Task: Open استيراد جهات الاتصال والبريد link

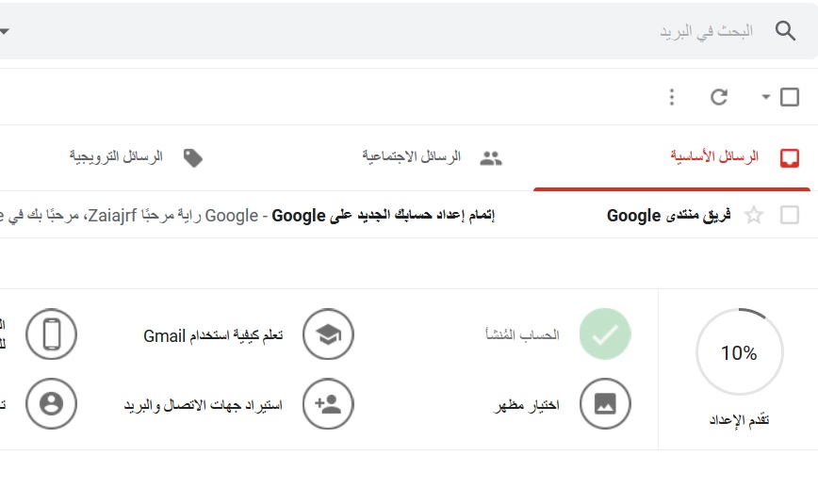Action: pyautogui.click(x=203, y=405)
